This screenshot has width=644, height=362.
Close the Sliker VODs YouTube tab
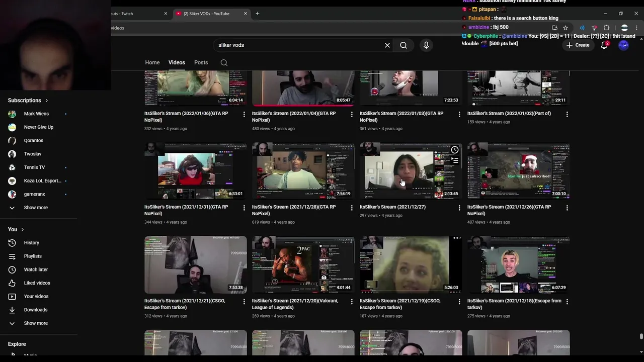click(246, 14)
